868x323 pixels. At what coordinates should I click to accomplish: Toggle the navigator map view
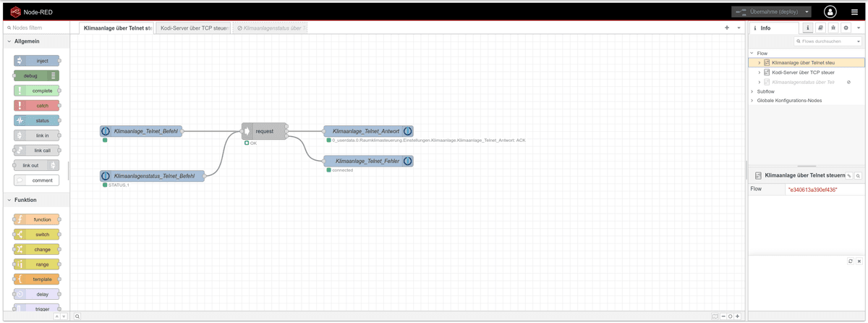(x=715, y=316)
